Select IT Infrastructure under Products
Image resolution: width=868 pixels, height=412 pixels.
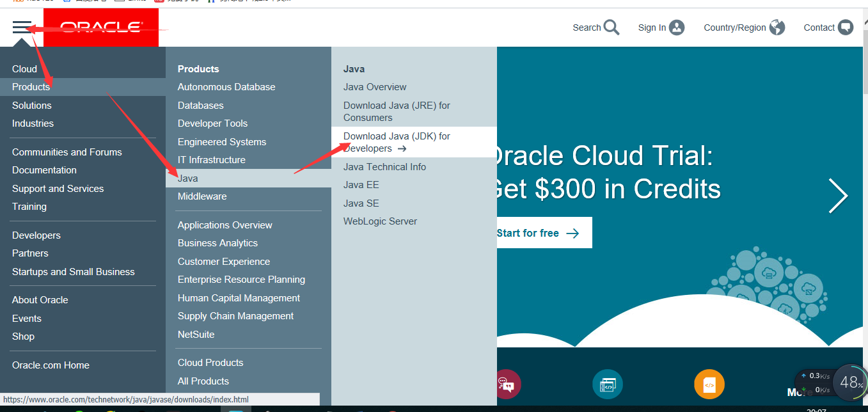pos(212,160)
